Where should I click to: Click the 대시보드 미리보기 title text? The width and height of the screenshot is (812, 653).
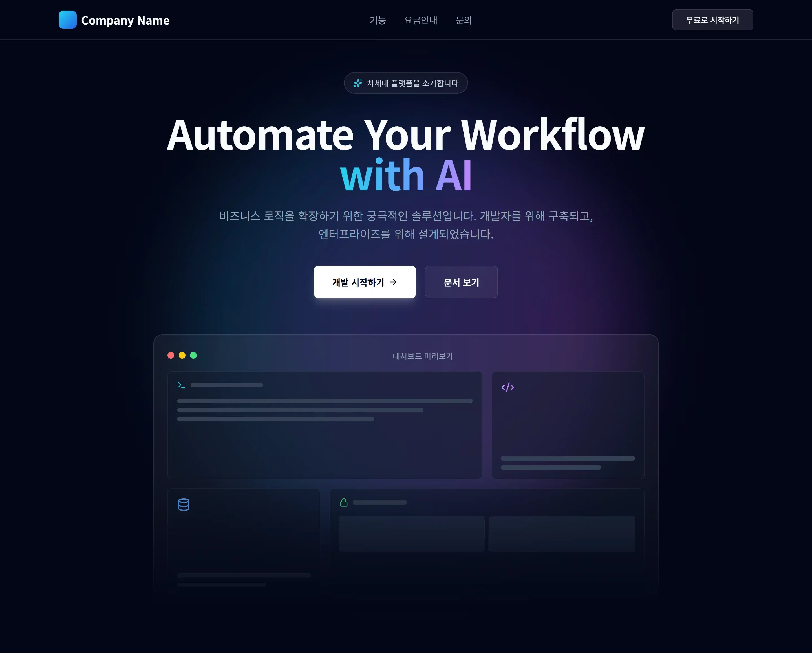423,356
